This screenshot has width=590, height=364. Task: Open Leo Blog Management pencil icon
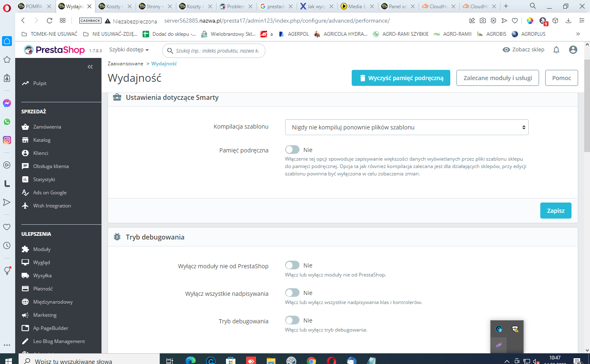pos(25,341)
